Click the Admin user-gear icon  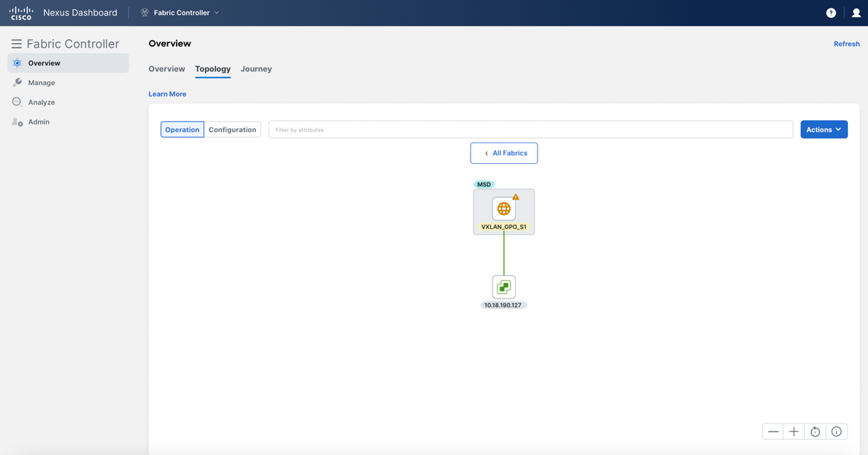coord(17,122)
